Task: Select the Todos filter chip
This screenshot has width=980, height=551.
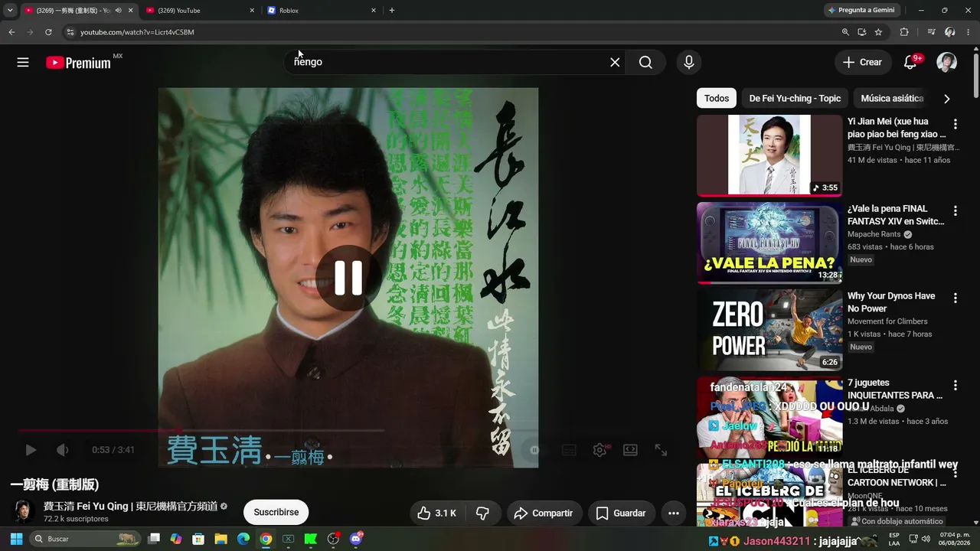Action: [x=717, y=98]
